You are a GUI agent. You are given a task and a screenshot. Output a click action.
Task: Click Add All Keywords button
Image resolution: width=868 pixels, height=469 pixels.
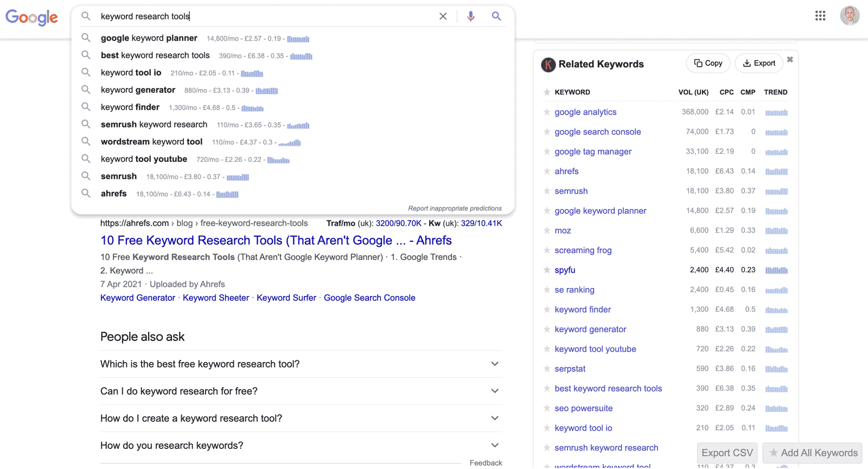[812, 453]
